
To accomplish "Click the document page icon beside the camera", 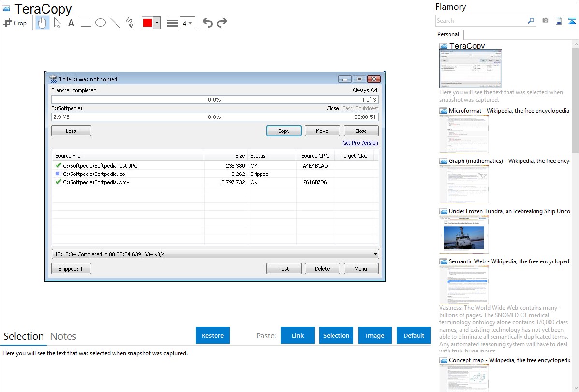I will (559, 21).
